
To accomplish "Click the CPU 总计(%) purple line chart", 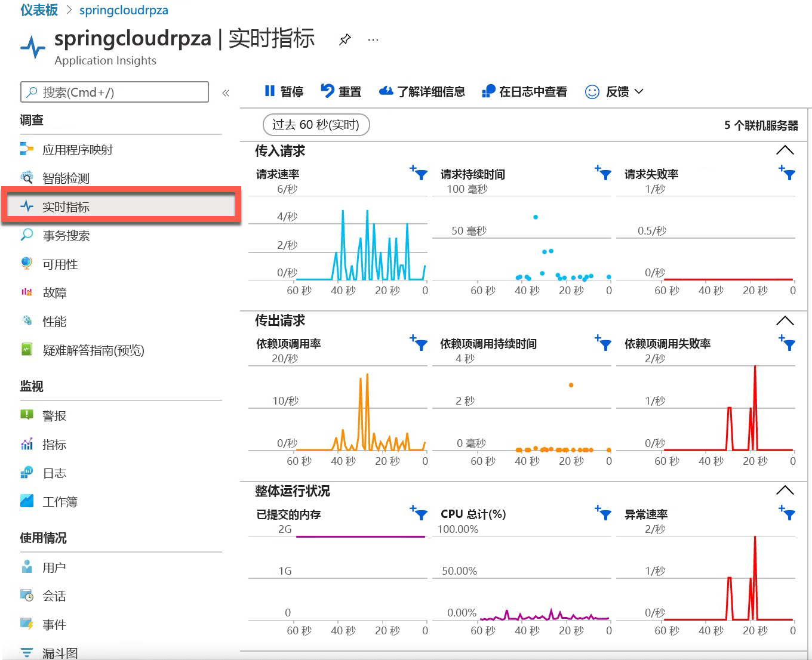I will click(x=545, y=615).
